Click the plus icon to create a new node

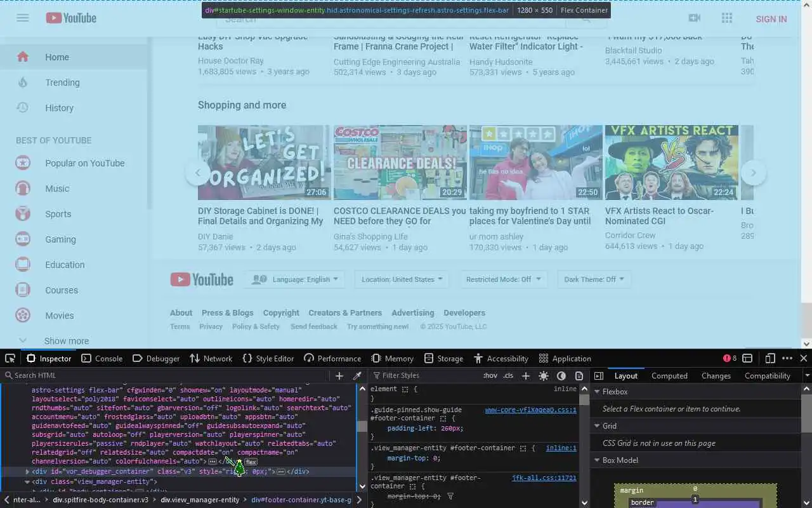(x=339, y=376)
